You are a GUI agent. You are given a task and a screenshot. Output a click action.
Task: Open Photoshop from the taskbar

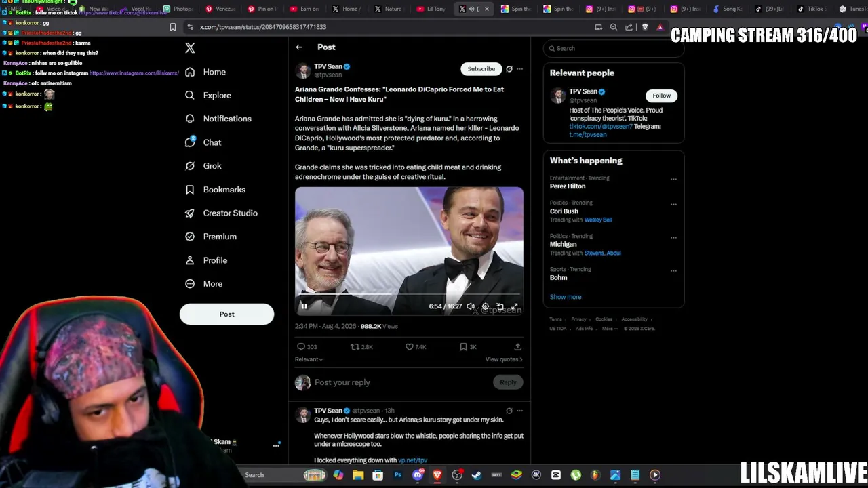pyautogui.click(x=397, y=475)
